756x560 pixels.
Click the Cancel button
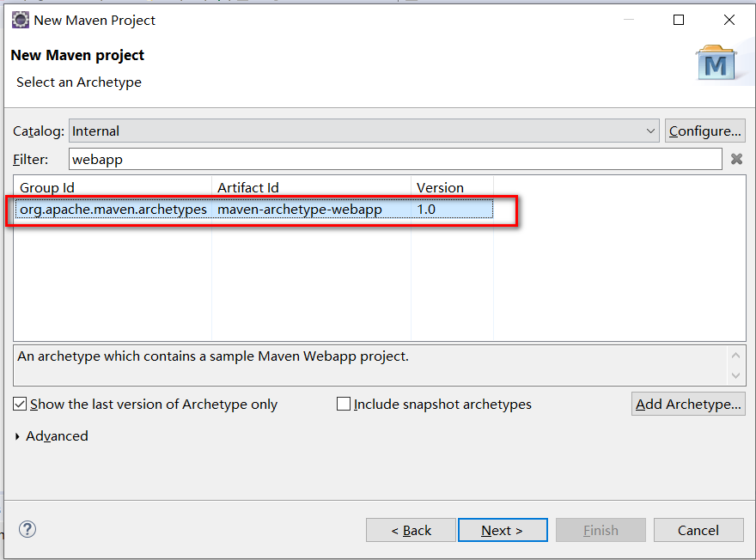(698, 530)
